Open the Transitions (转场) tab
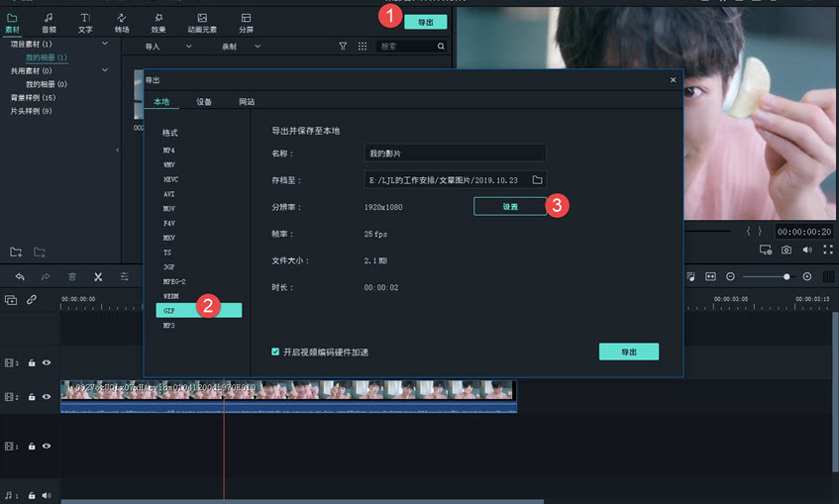The height and width of the screenshot is (504, 839). (x=122, y=24)
